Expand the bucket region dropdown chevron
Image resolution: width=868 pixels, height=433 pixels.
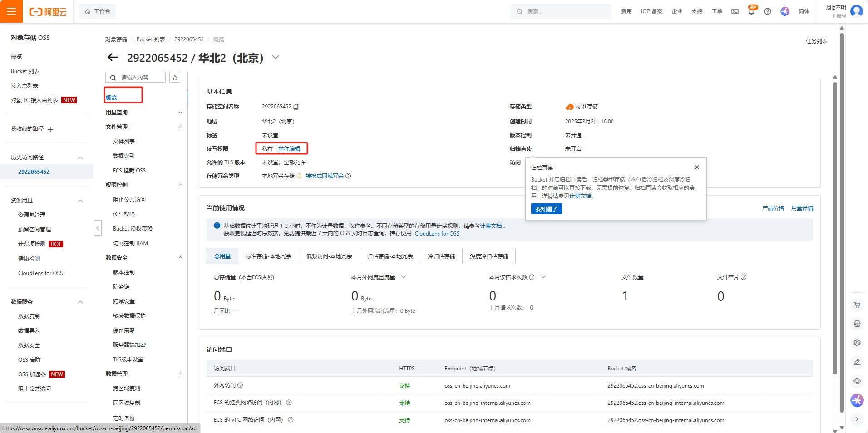coord(276,58)
